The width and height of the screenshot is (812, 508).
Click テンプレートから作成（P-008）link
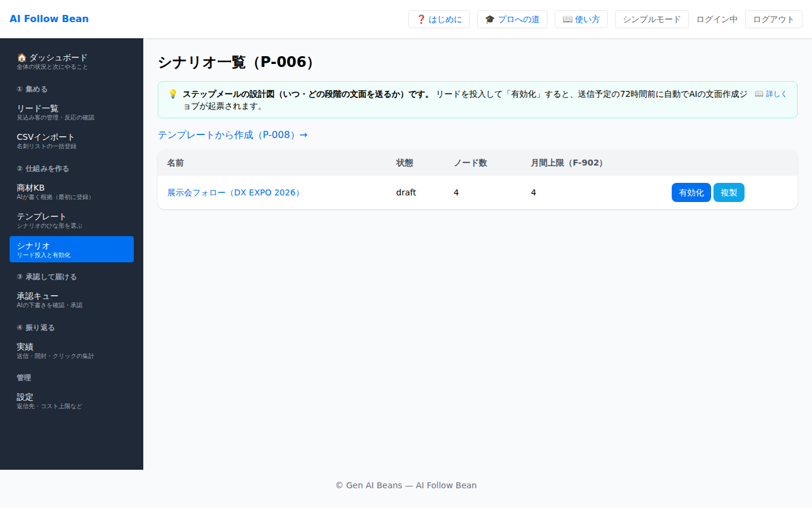[233, 135]
